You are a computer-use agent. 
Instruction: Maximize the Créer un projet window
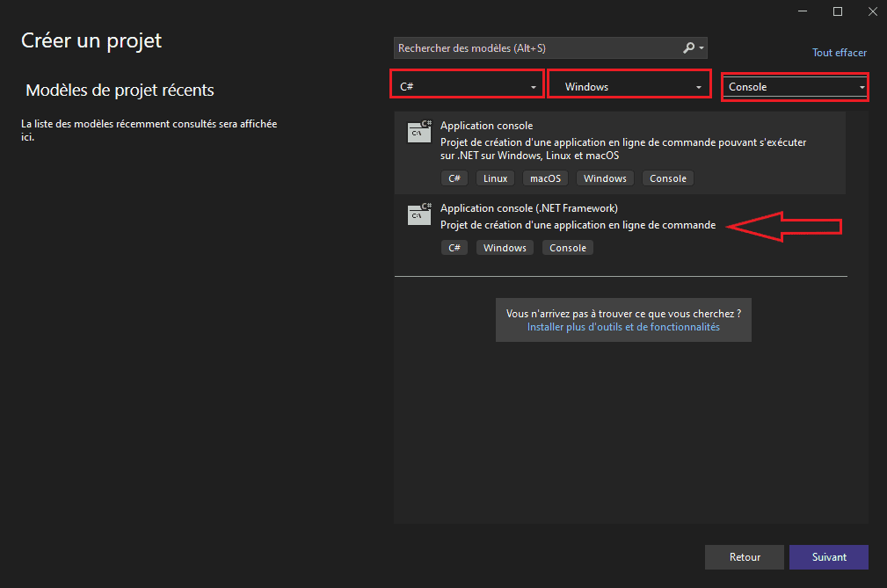[x=838, y=11]
